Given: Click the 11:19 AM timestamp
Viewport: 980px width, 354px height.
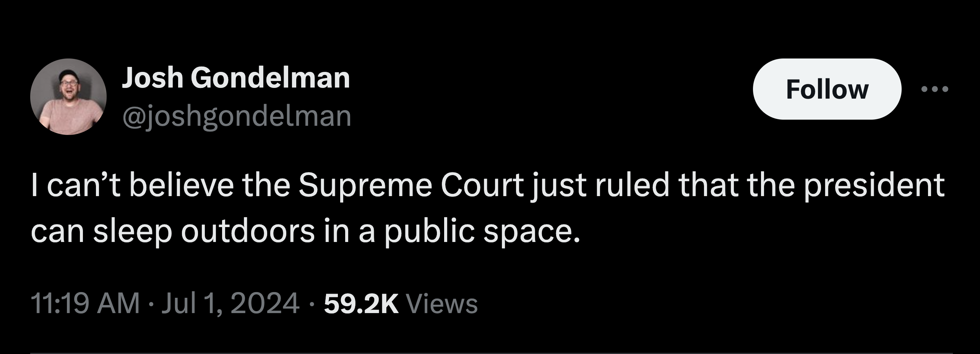Looking at the screenshot, I should pos(85,304).
